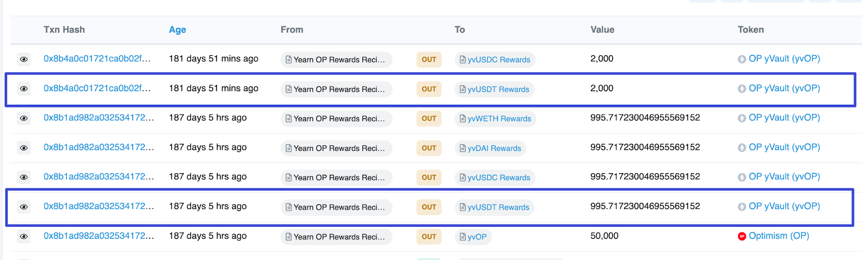Open the Optimism (OP) token link

click(778, 236)
